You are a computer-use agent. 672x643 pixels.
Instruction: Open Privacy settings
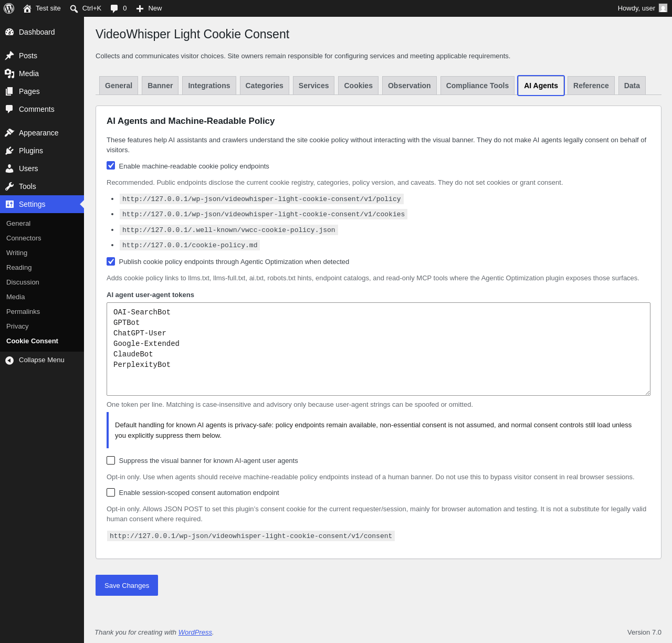[x=17, y=326]
